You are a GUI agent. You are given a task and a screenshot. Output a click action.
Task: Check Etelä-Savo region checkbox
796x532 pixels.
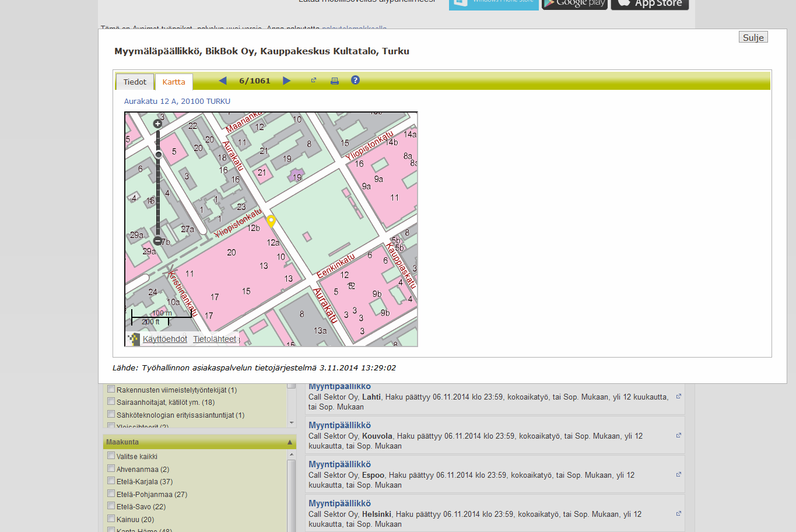[x=111, y=506]
